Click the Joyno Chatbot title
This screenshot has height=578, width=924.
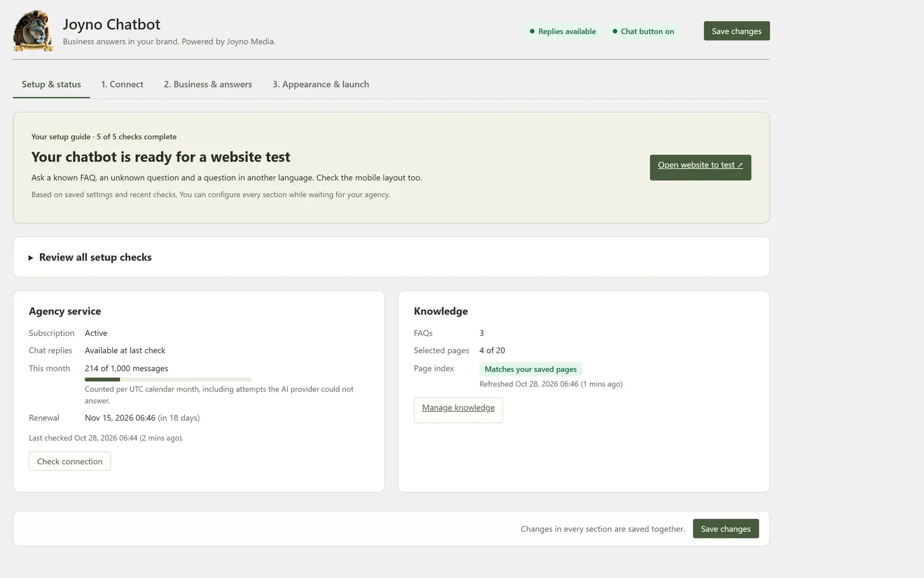pyautogui.click(x=111, y=24)
